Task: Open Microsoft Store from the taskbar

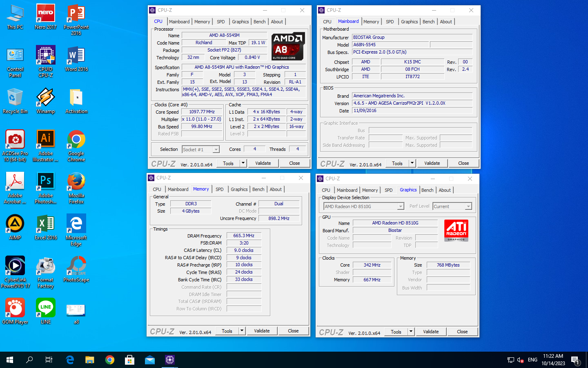Action: coord(130,360)
